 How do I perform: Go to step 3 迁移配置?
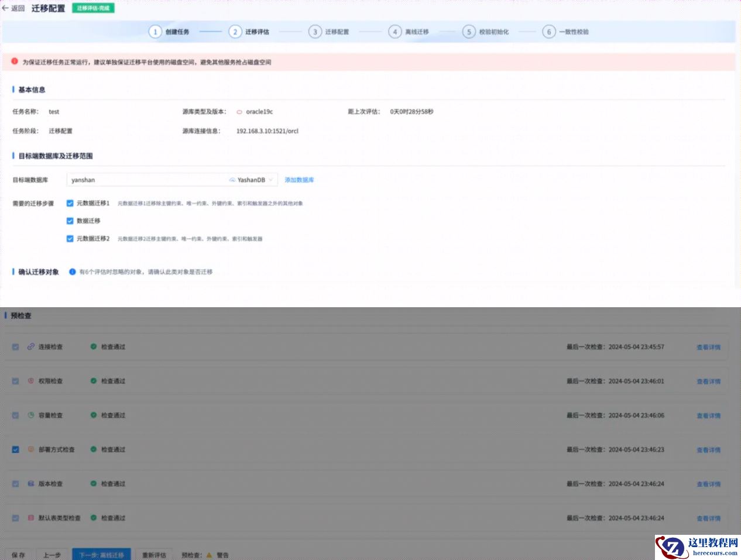329,32
